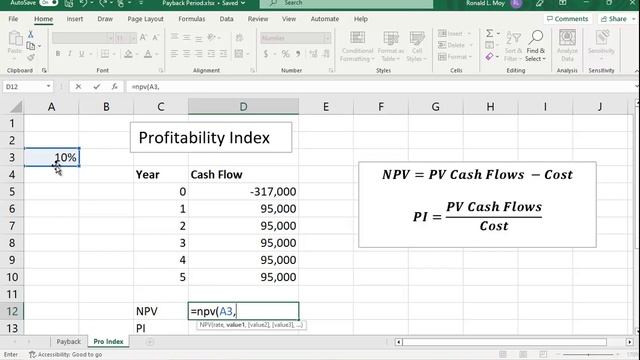640x360 pixels.
Task: Click the Merge & Center icon
Action: [x=239, y=53]
